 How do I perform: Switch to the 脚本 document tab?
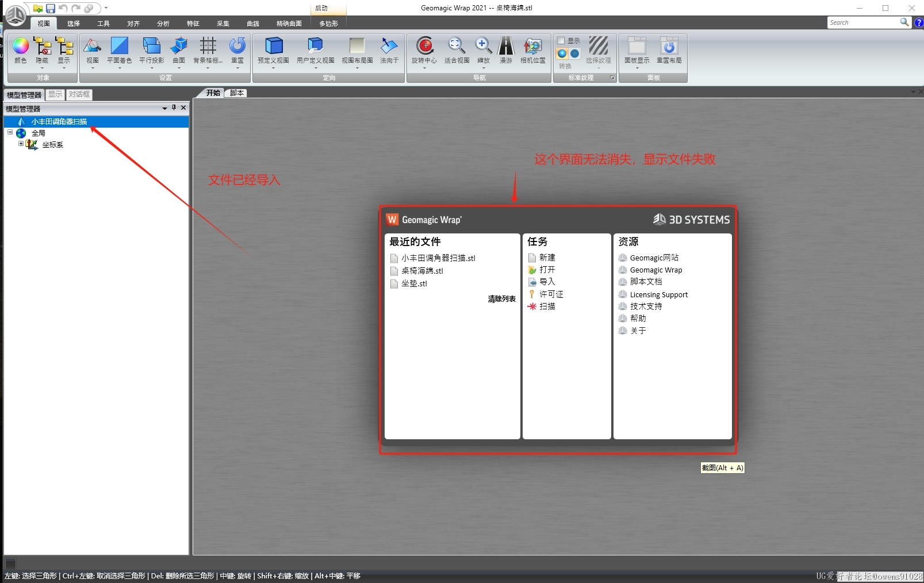(x=236, y=93)
